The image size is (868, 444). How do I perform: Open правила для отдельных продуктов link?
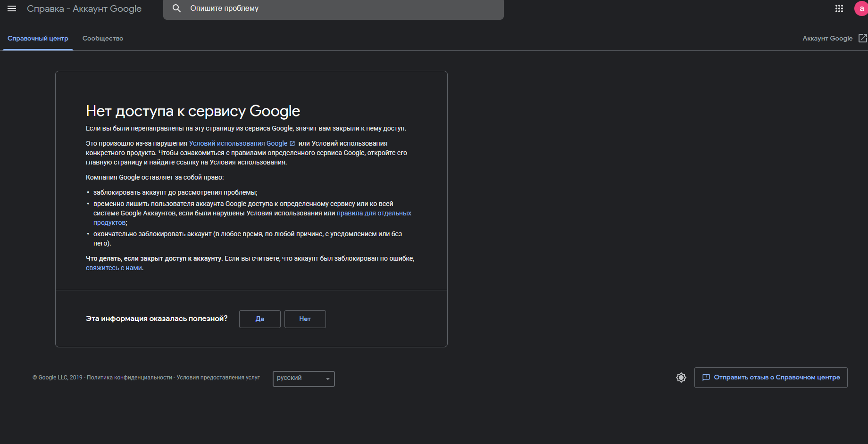coord(374,213)
